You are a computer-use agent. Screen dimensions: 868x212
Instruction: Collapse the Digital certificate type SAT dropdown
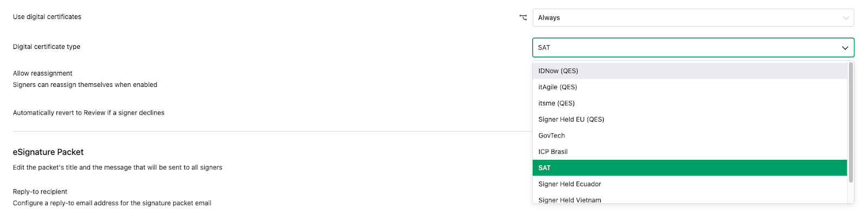pos(693,47)
